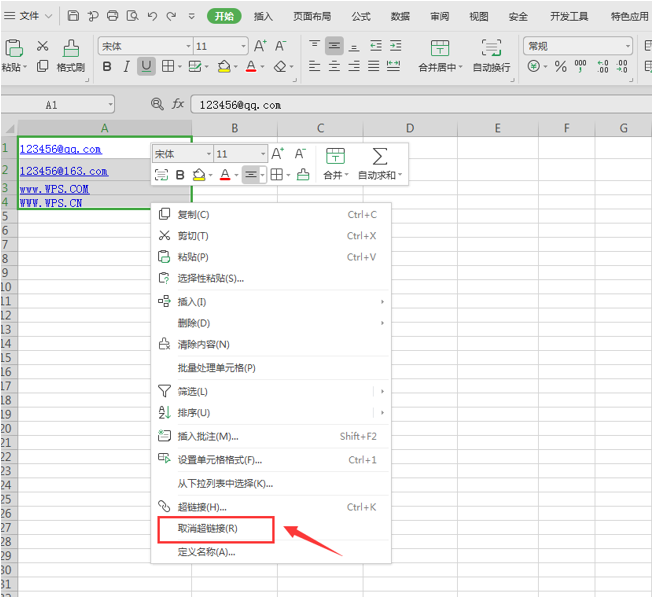Expand the Insert (插入) submenu in context menu
The image size is (653, 601).
pos(382,302)
